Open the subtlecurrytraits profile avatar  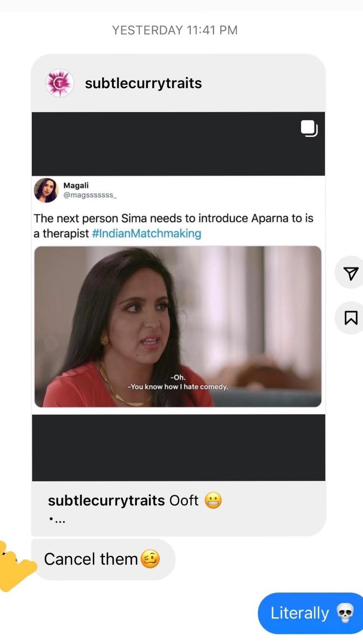click(59, 83)
